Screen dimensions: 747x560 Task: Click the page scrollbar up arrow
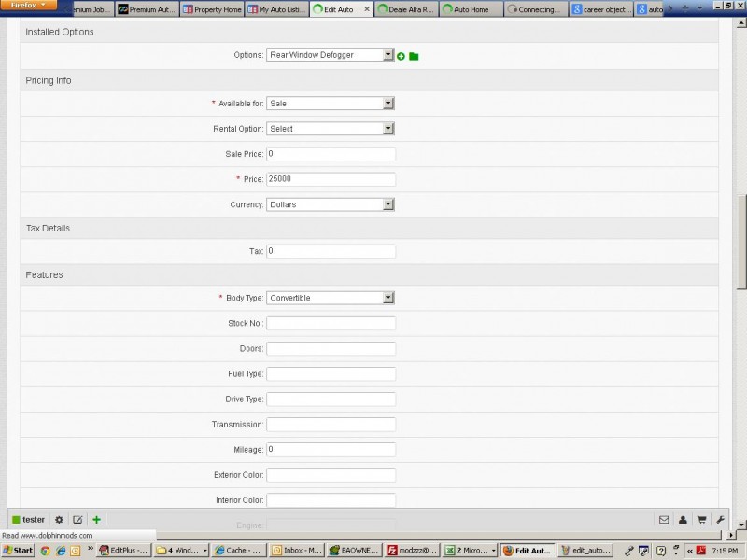(x=741, y=22)
